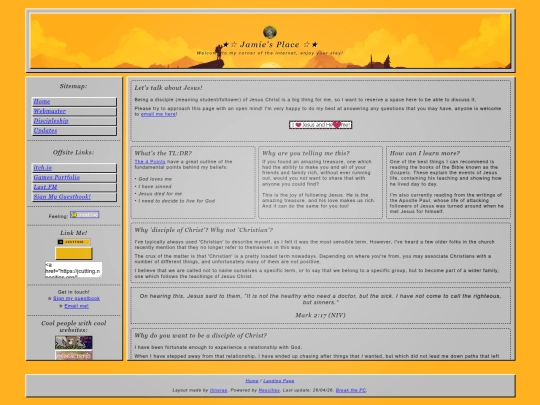
Task: Click the 'I love Jesus and He loves me' badge
Action: pyautogui.click(x=320, y=125)
